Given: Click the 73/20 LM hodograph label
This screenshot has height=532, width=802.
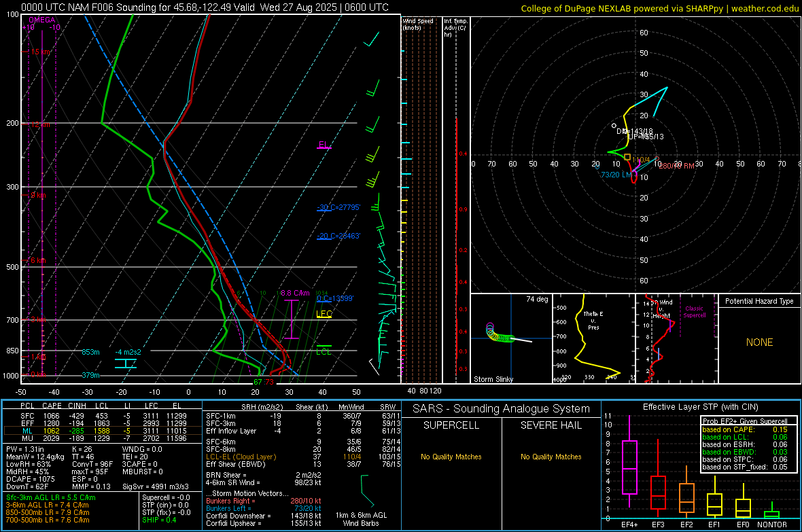Looking at the screenshot, I should coord(616,175).
